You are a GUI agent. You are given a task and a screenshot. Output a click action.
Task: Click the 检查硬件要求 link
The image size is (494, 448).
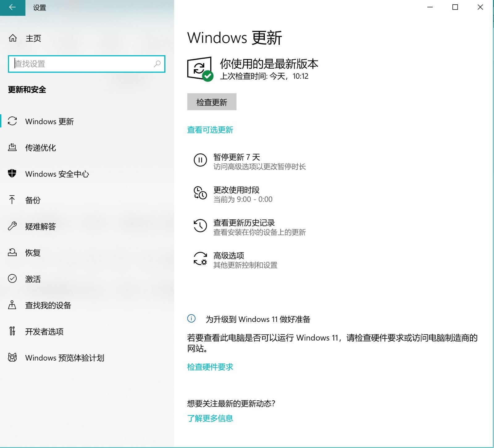(x=210, y=367)
